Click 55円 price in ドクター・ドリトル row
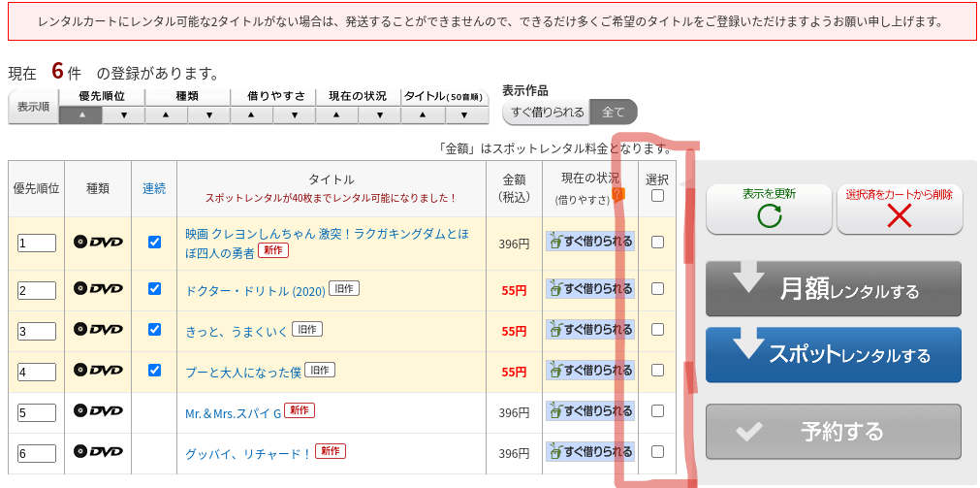 point(514,290)
